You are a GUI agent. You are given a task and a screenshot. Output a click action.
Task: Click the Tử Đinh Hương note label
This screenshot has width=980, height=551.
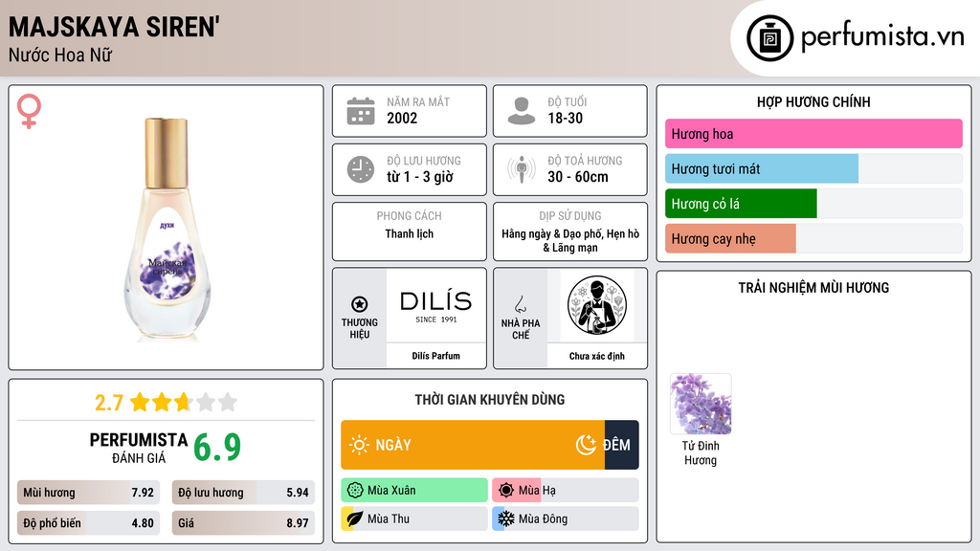coord(701,452)
